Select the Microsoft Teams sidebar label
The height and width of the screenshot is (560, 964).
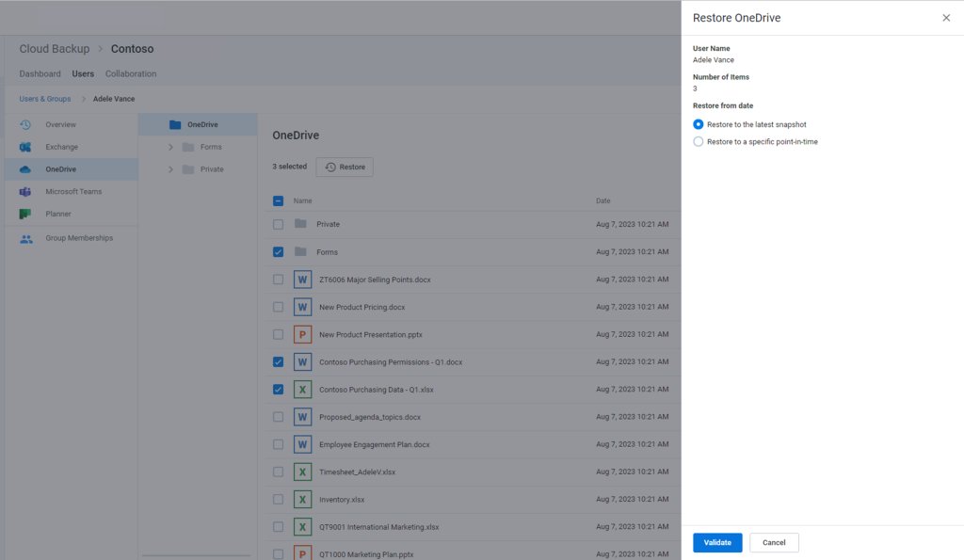point(73,192)
